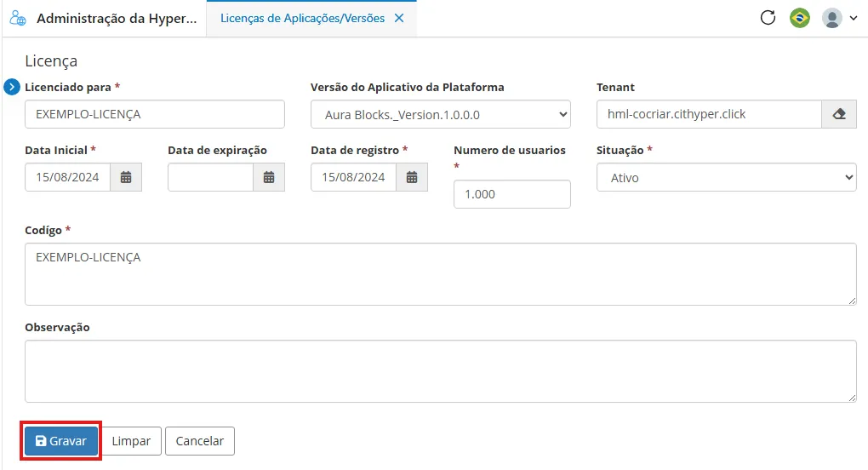Screen dimensions: 868x470
Task: Click the blue arrow beside Licenciado para
Action: pyautogui.click(x=12, y=87)
